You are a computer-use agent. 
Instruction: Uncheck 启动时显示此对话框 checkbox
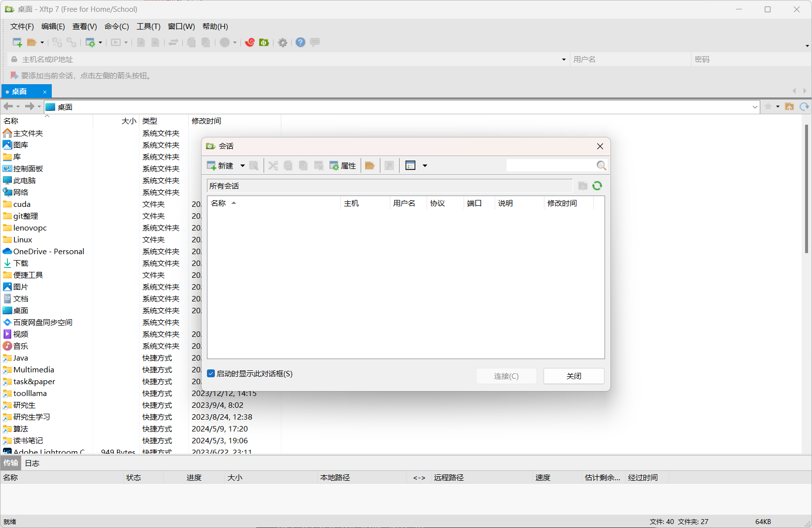tap(211, 374)
